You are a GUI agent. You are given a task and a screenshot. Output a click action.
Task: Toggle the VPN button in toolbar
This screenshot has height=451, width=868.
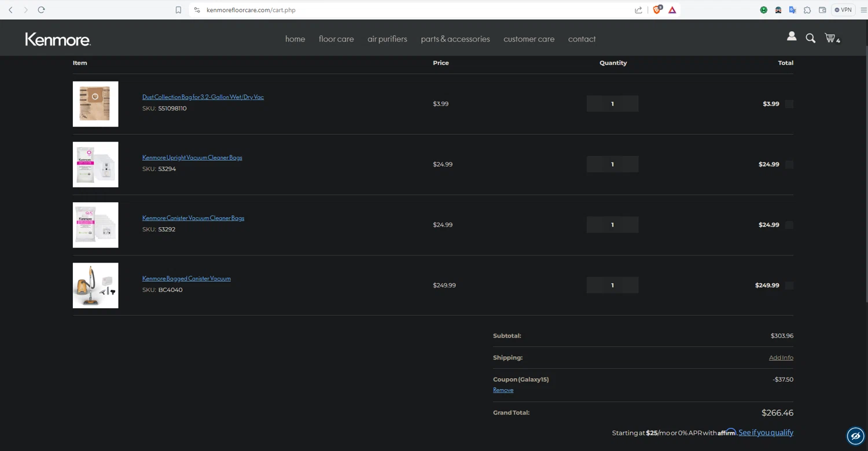click(843, 10)
